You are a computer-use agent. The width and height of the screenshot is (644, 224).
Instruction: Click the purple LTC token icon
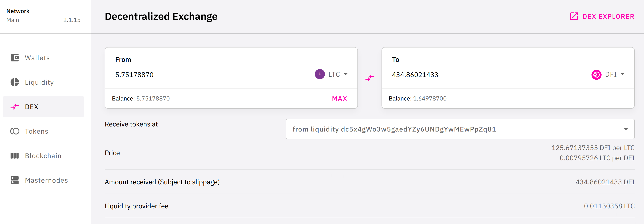pos(320,74)
